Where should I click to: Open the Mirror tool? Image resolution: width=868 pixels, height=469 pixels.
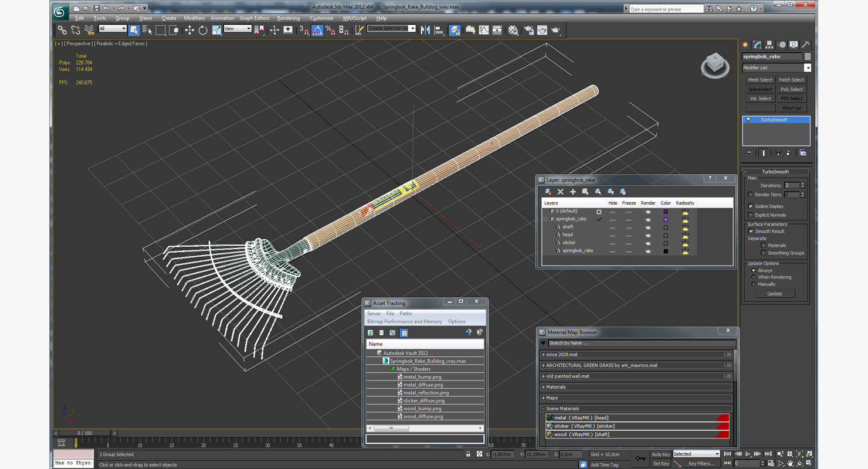(x=426, y=30)
